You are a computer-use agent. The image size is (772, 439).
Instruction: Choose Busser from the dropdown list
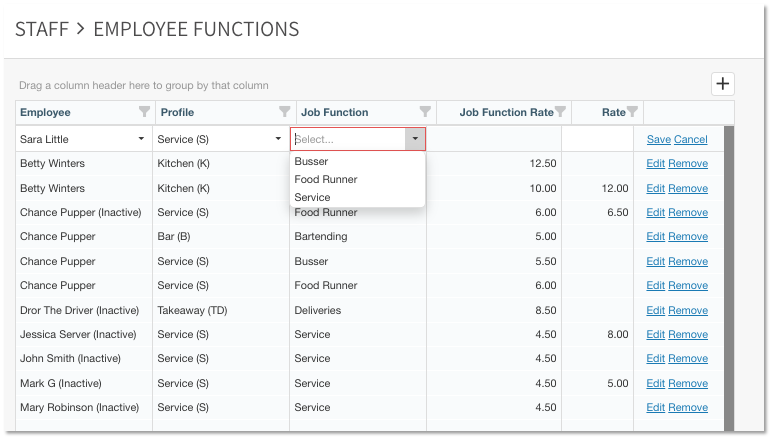[x=311, y=161]
